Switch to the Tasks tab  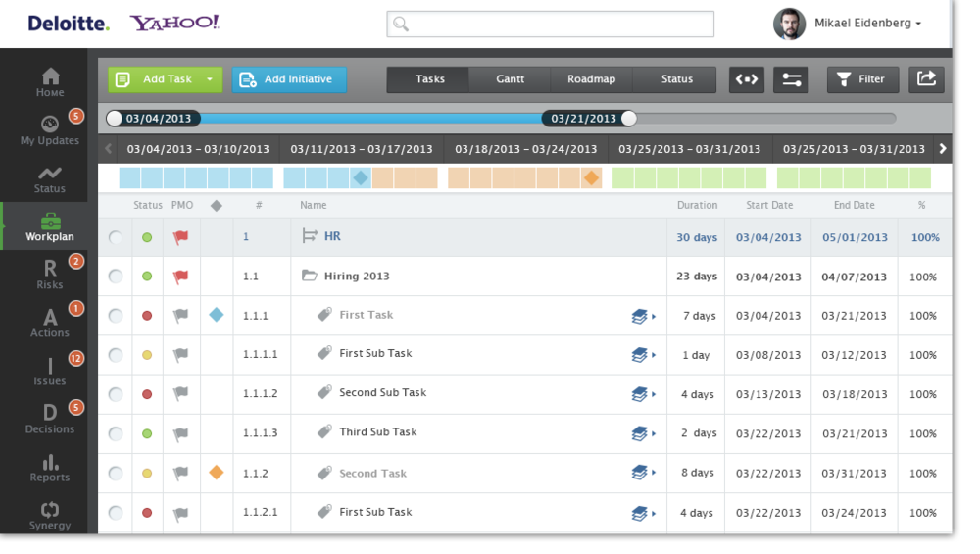point(429,79)
